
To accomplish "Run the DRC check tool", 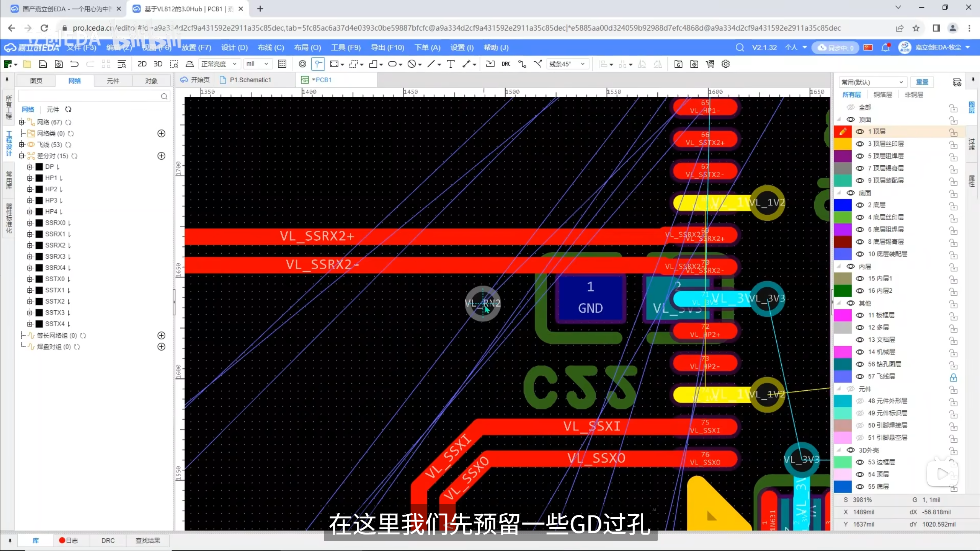I will 506,64.
